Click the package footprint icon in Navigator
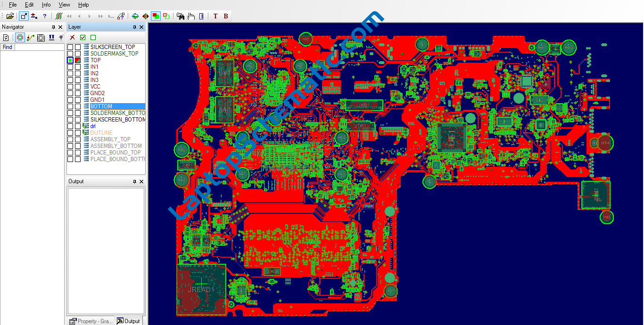 coord(41,37)
